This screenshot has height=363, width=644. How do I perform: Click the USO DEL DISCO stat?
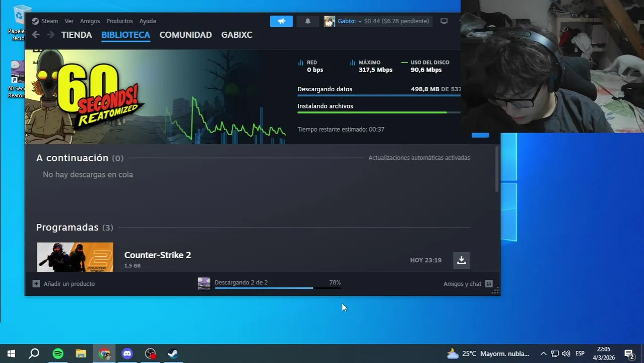tap(425, 66)
